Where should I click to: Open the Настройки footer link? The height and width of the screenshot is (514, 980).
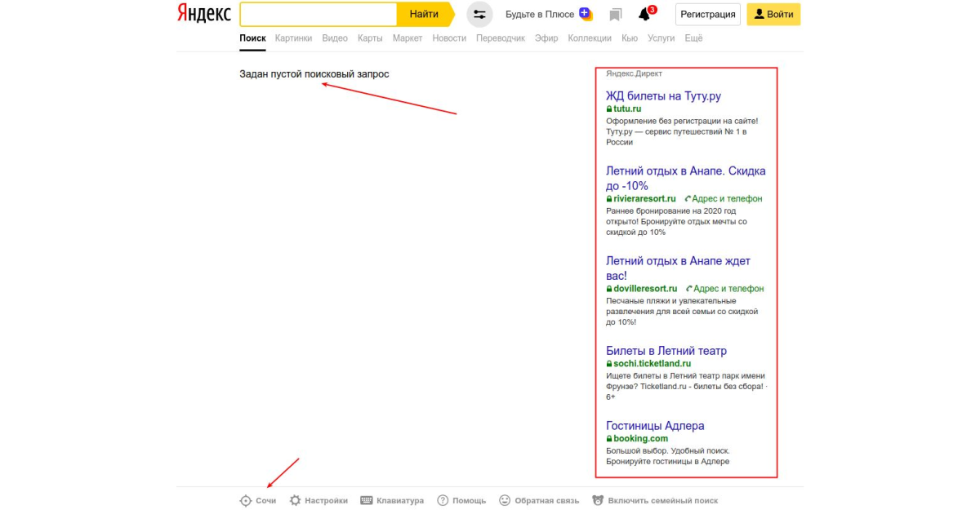pos(326,501)
